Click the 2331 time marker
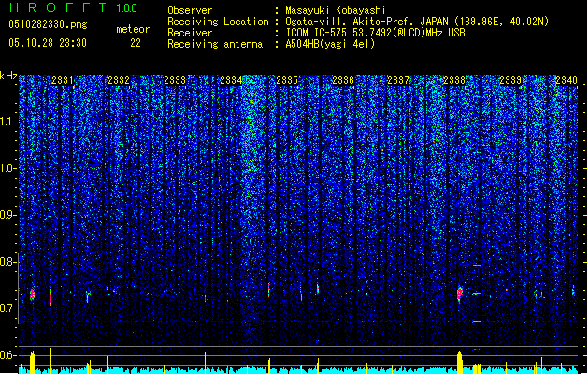The height and width of the screenshot is (374, 588). (63, 80)
